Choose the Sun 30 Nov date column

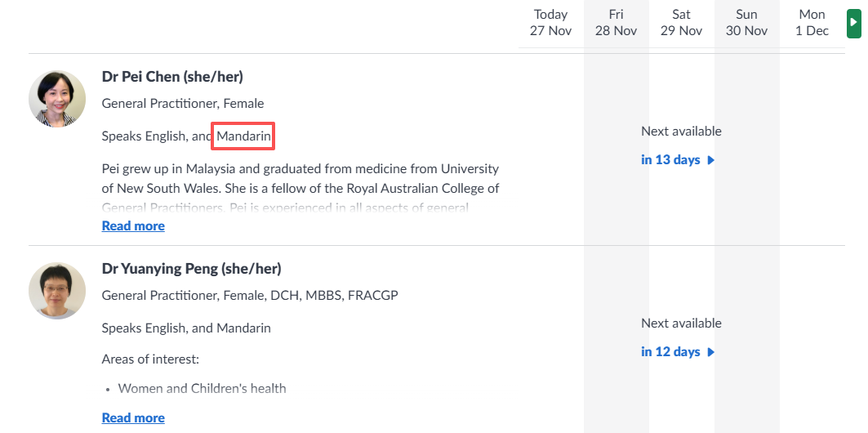pos(746,23)
